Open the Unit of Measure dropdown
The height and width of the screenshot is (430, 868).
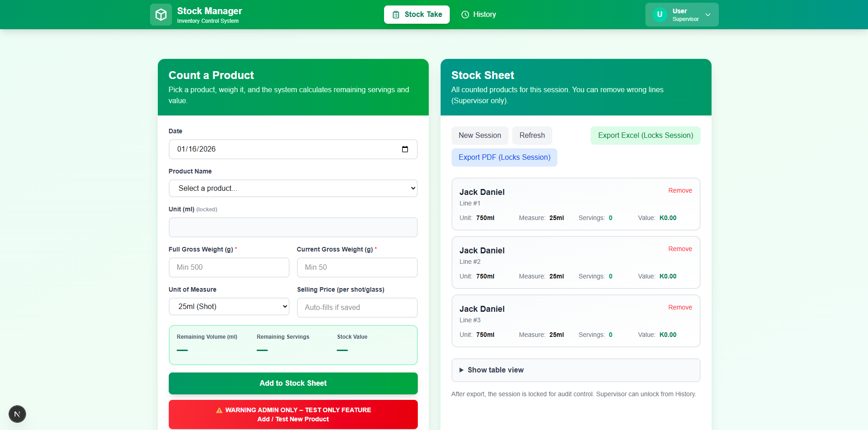pyautogui.click(x=229, y=306)
